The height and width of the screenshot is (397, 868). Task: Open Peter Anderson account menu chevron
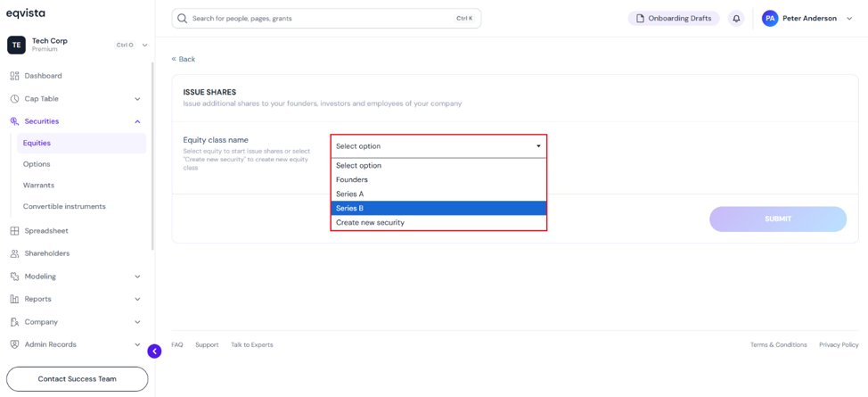[850, 19]
